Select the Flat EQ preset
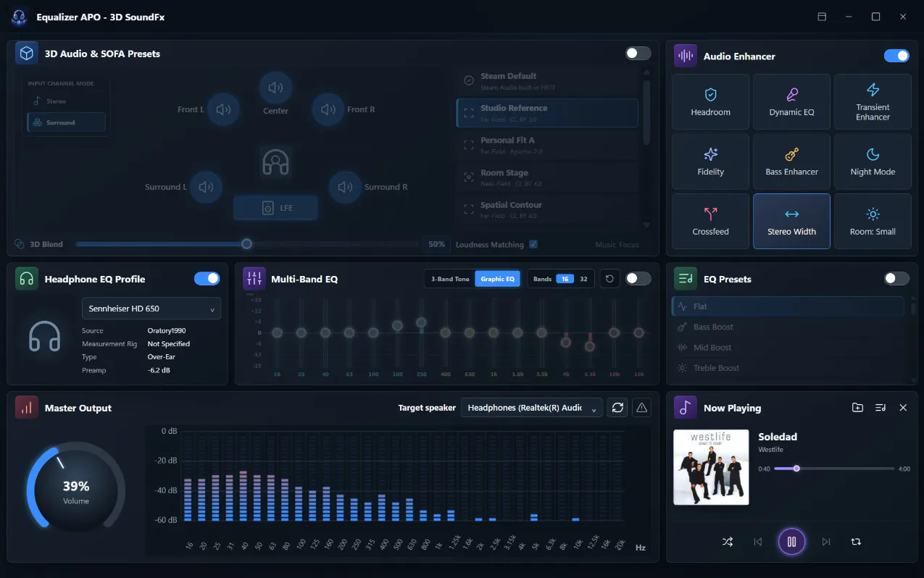This screenshot has width=924, height=578. 788,306
